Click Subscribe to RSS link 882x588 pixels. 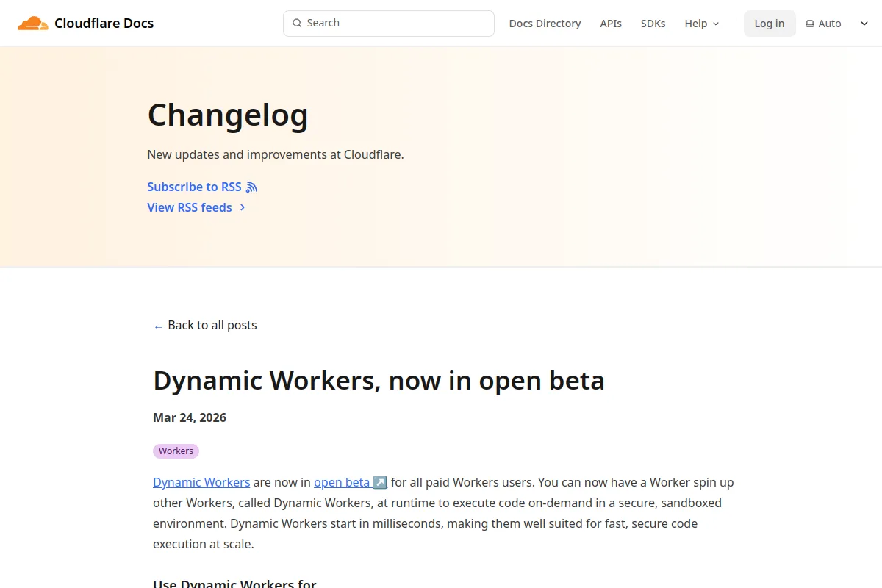202,187
